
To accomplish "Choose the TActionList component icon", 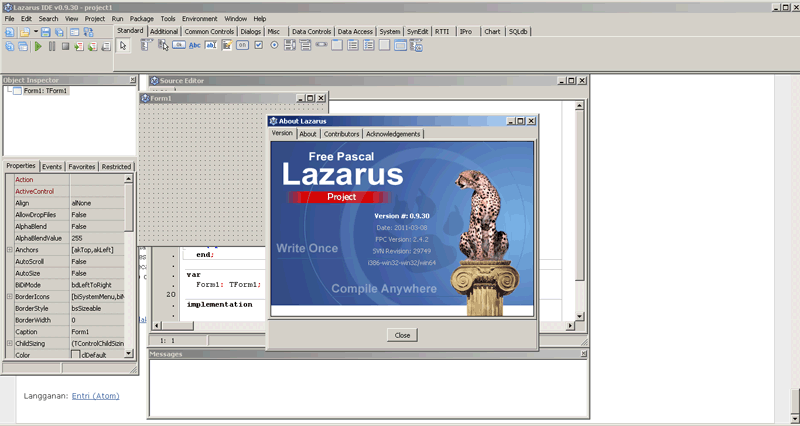I will (416, 45).
